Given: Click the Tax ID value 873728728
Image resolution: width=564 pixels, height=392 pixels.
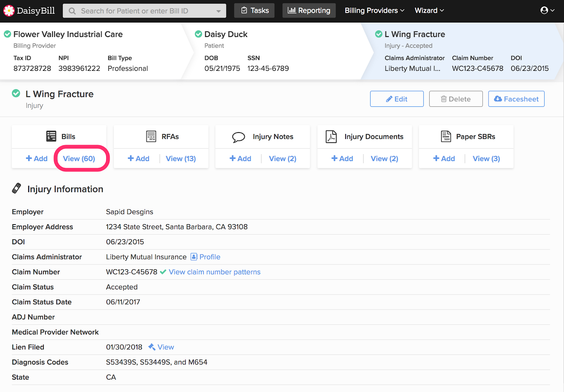Looking at the screenshot, I should [32, 68].
